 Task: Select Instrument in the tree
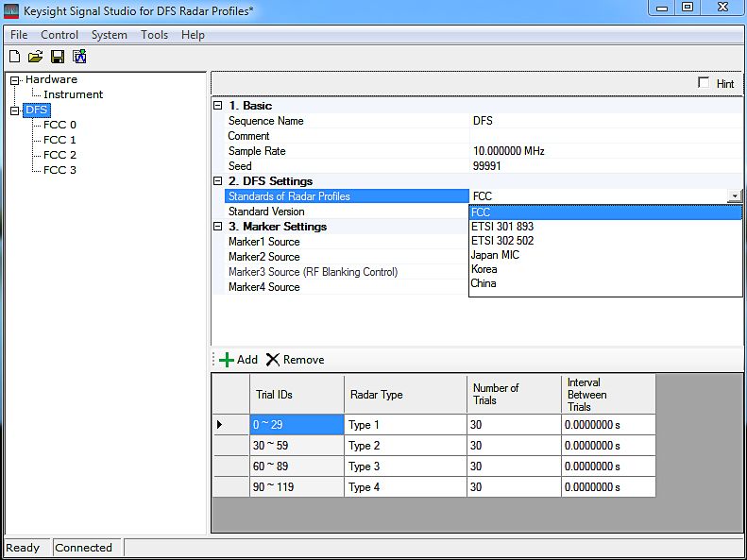coord(74,94)
